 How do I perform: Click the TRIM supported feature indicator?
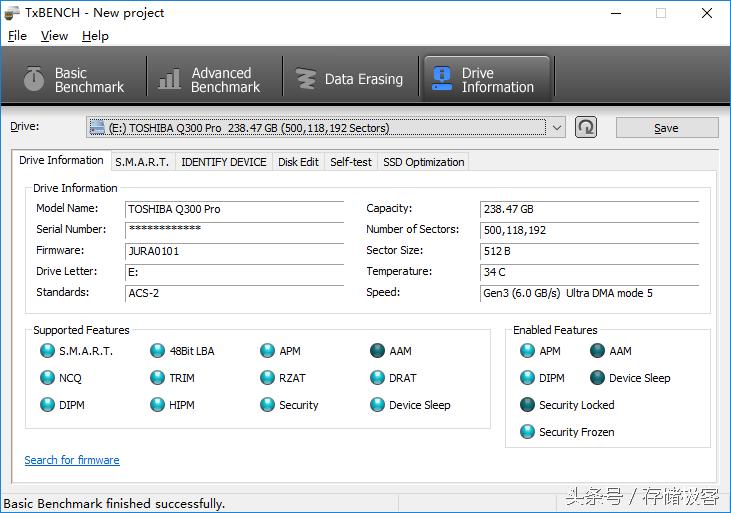(158, 378)
